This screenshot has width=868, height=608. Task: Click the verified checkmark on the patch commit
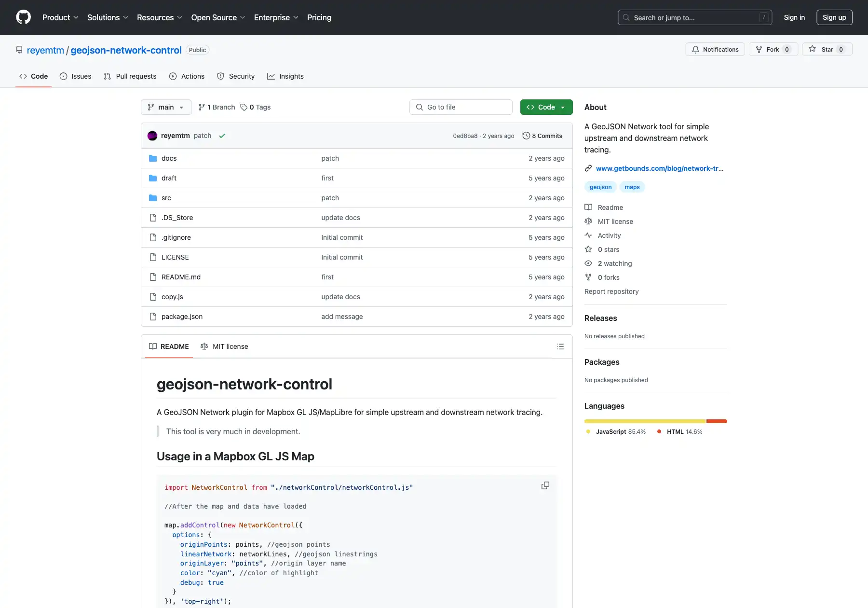(x=222, y=136)
